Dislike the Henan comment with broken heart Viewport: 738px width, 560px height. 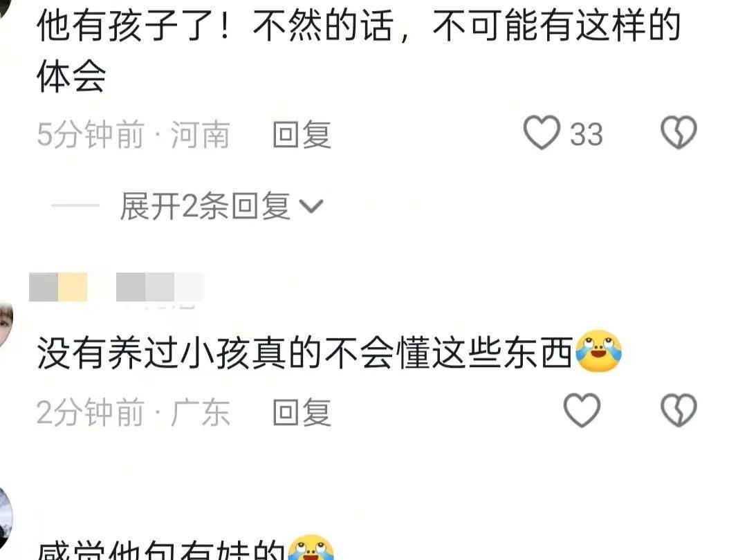[679, 133]
